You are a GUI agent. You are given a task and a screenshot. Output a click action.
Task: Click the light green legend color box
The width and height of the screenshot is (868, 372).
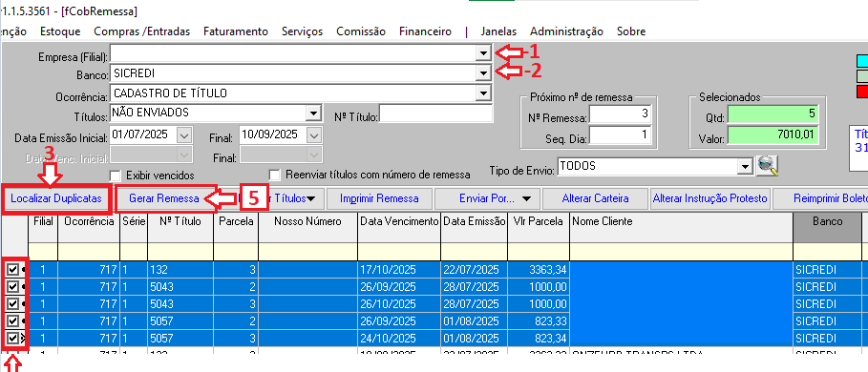click(862, 75)
